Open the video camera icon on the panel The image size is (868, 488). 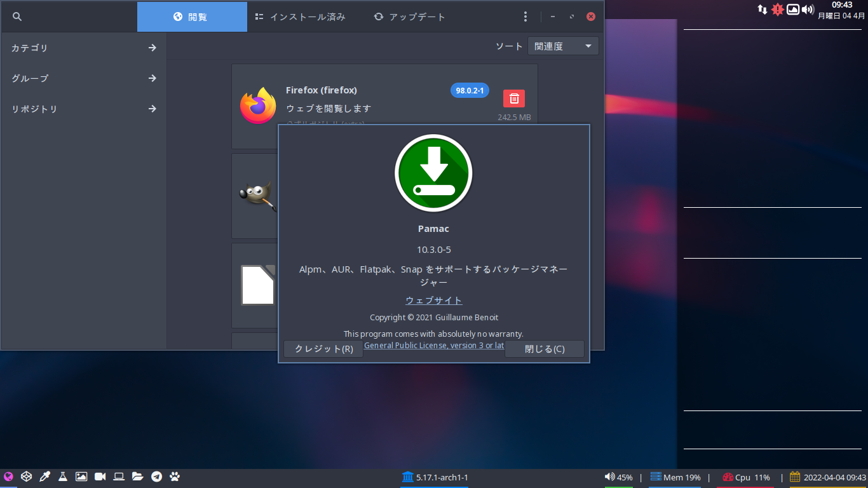pos(100,476)
